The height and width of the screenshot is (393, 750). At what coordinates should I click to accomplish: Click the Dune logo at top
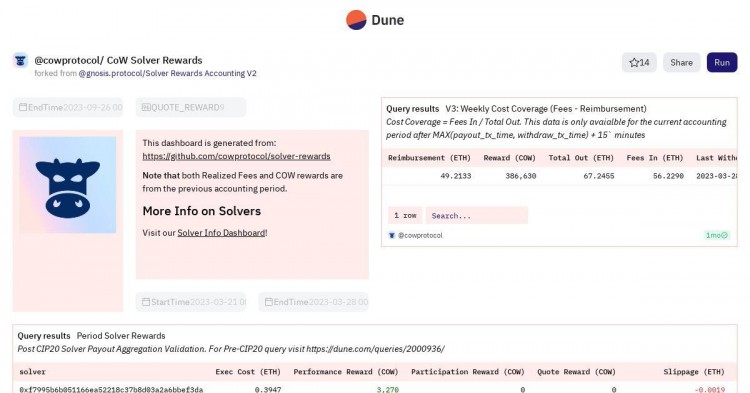coord(375,20)
